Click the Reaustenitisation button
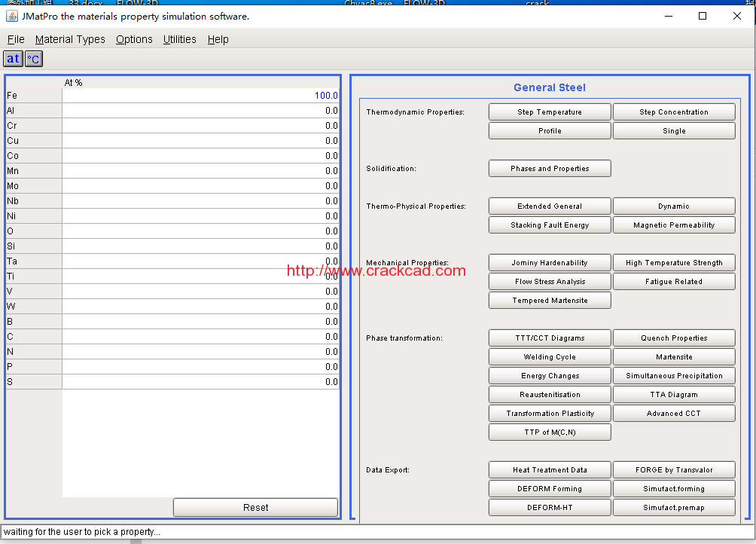 tap(550, 394)
